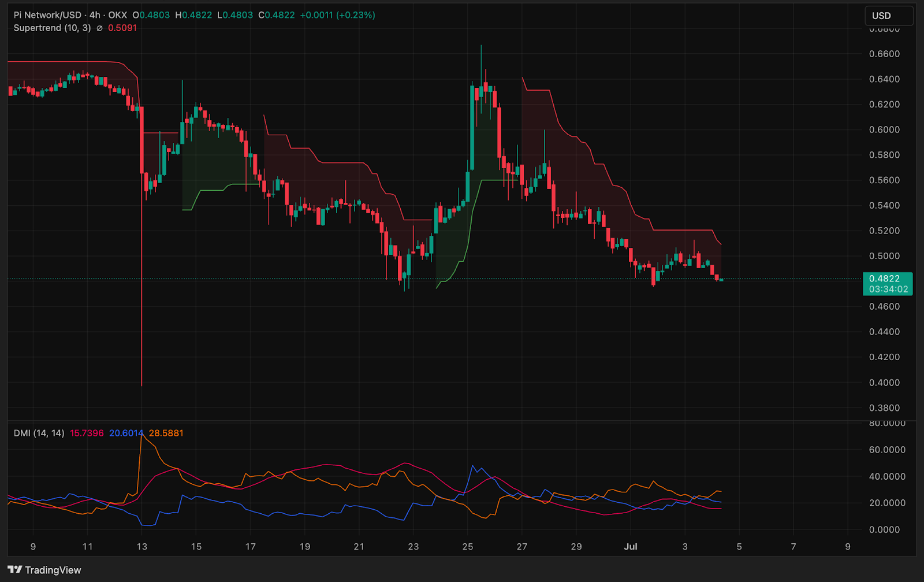Image resolution: width=924 pixels, height=582 pixels.
Task: Click the 0.5600 price axis label
Action: pos(884,180)
